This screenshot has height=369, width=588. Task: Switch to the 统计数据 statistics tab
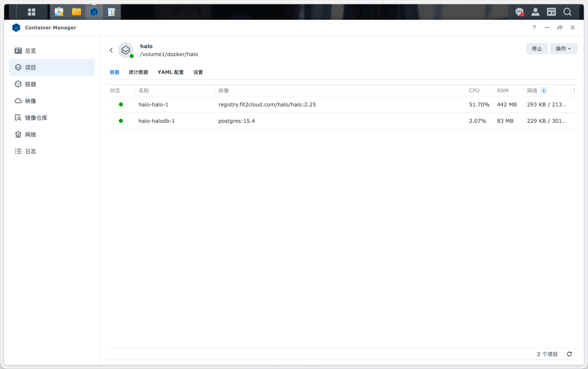point(138,72)
